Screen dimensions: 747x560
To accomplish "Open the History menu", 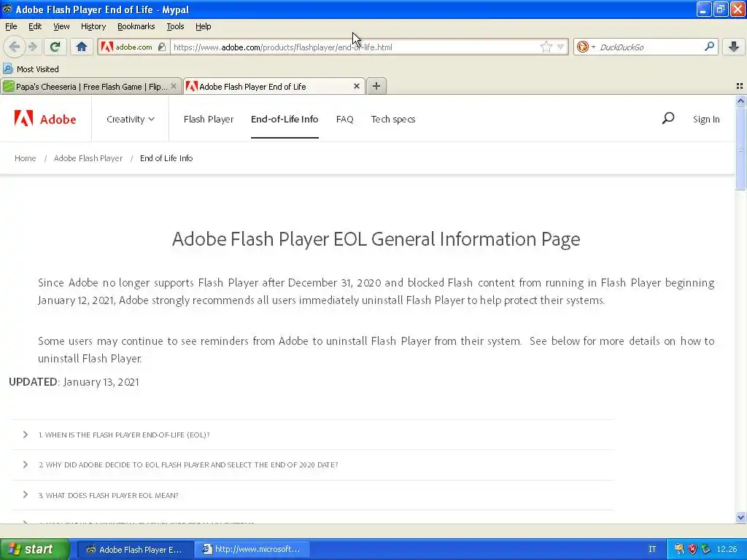I will pyautogui.click(x=93, y=26).
